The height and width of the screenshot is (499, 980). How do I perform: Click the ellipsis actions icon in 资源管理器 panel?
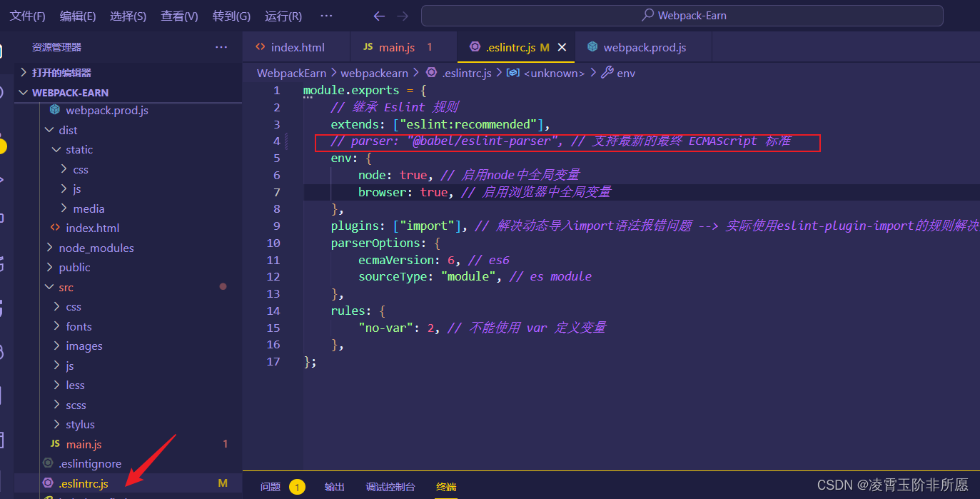tap(221, 46)
